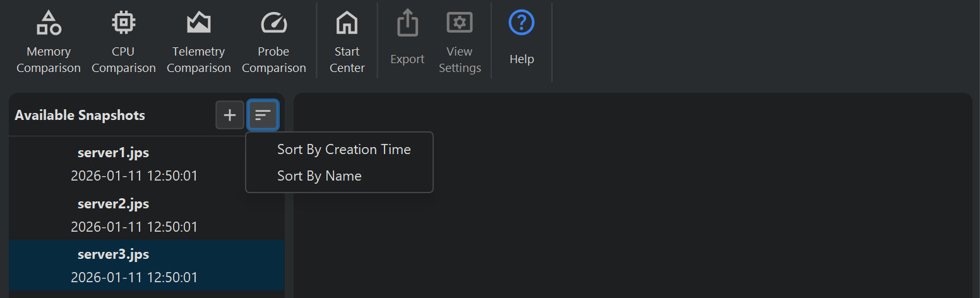
Task: Toggle the snapshot sort menu button
Action: click(x=263, y=115)
